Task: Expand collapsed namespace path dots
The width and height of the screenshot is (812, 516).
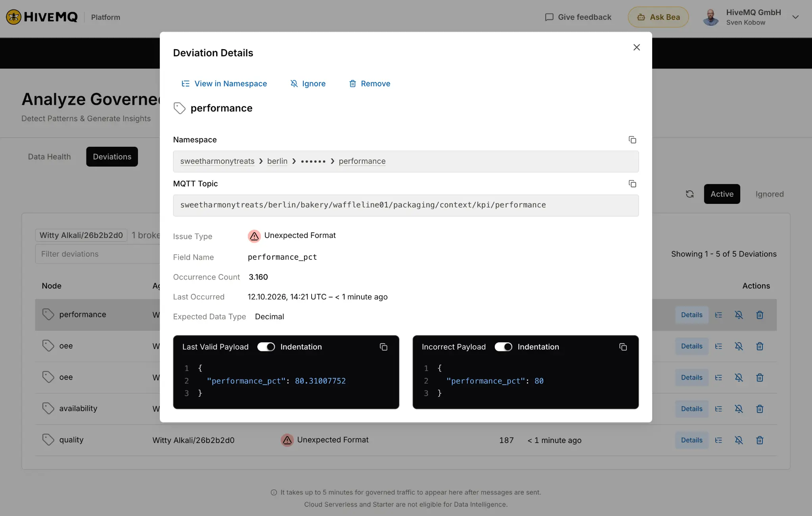Action: 313,161
